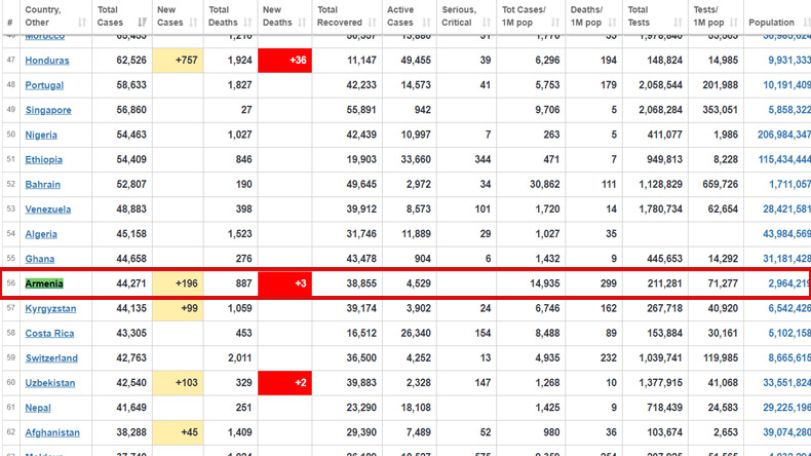811x456 pixels.
Task: Sort by Deaths/1M pop column icon
Action: 612,22
